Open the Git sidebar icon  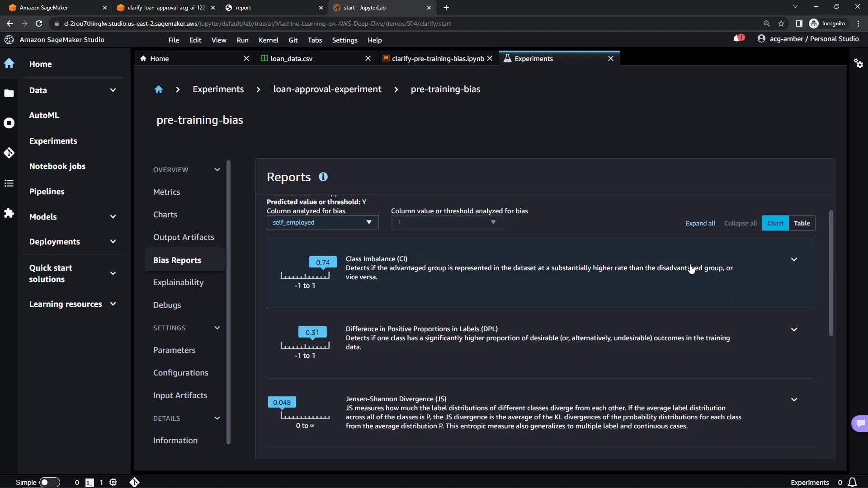pyautogui.click(x=9, y=153)
